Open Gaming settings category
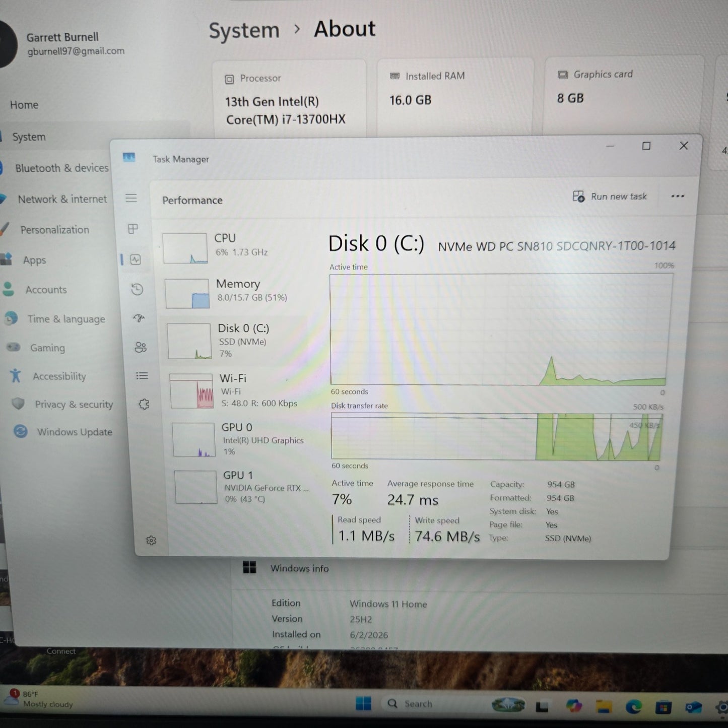 pos(47,348)
